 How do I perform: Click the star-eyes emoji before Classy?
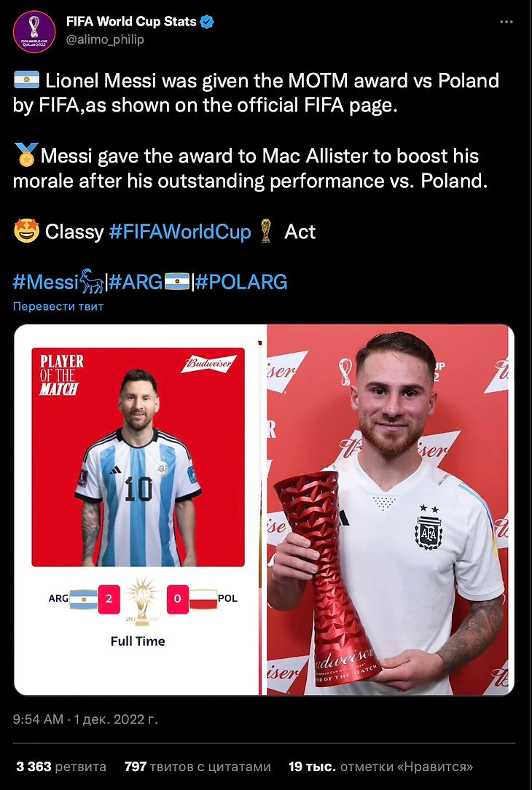point(26,232)
